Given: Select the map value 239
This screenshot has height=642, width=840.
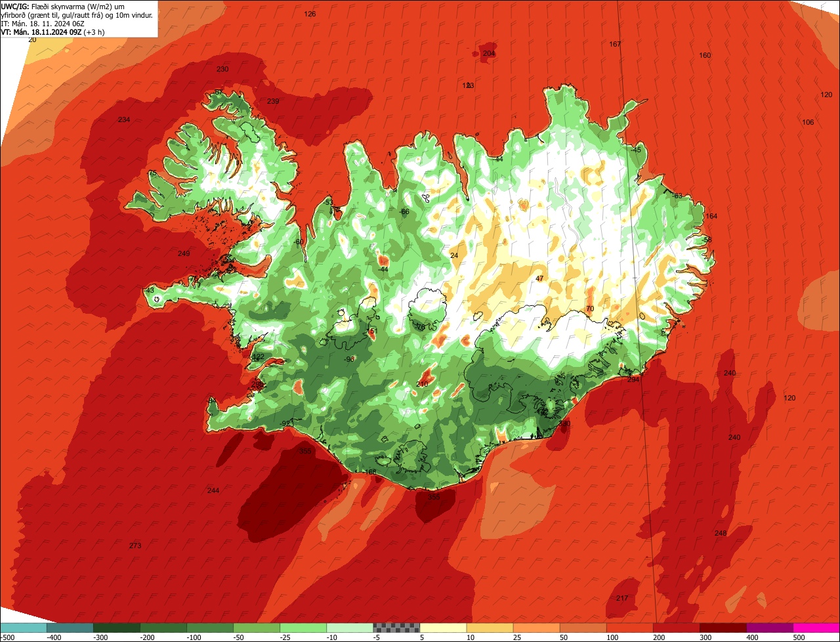Looking at the screenshot, I should tap(273, 101).
